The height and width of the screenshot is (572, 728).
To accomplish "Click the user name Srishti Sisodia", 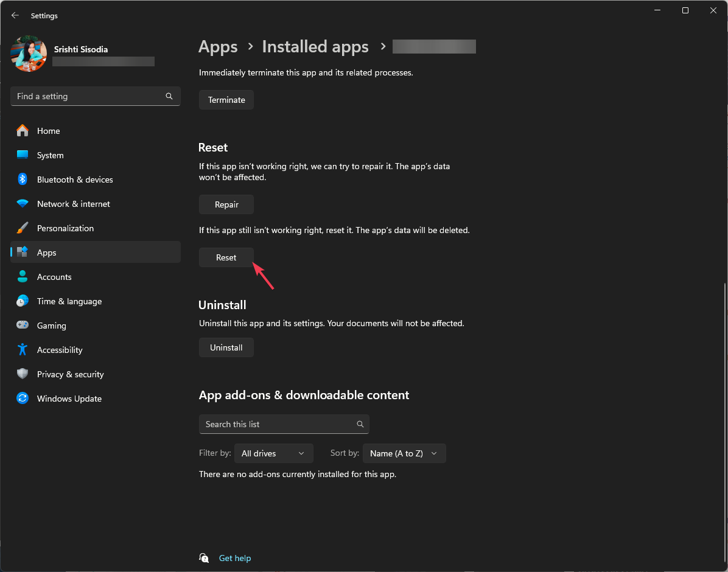I will (81, 49).
